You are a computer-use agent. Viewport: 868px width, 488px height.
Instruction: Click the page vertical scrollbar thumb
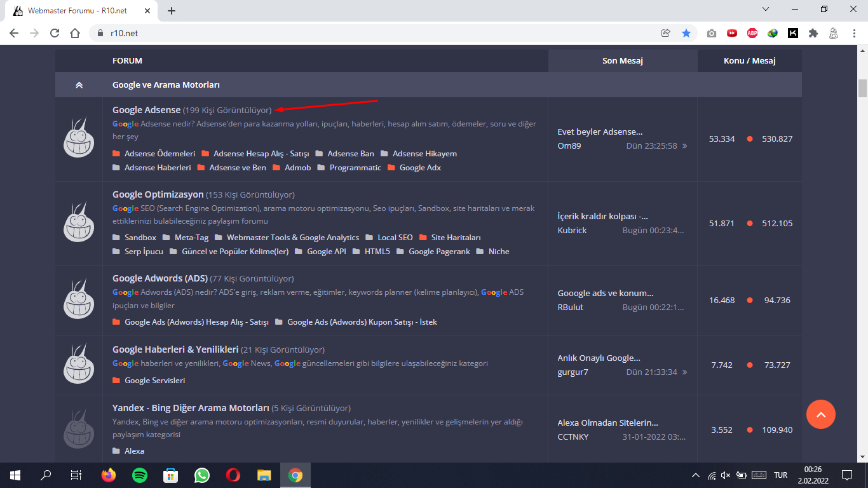tap(862, 88)
